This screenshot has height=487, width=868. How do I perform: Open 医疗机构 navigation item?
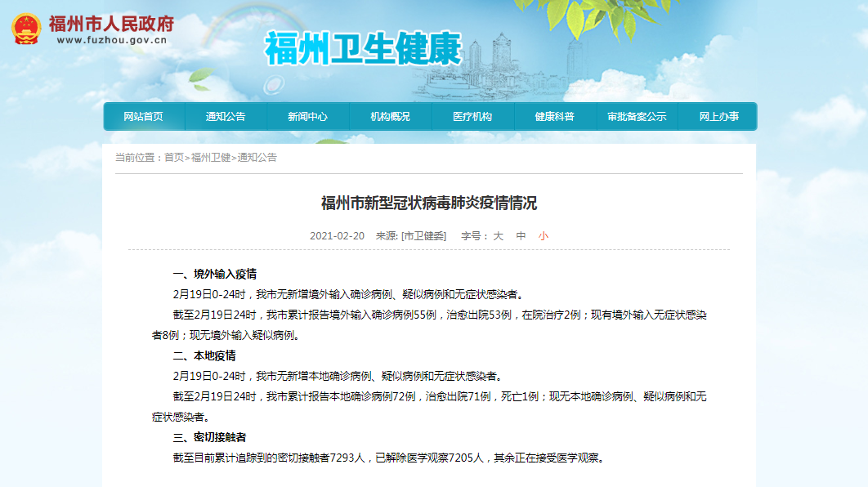coord(472,116)
